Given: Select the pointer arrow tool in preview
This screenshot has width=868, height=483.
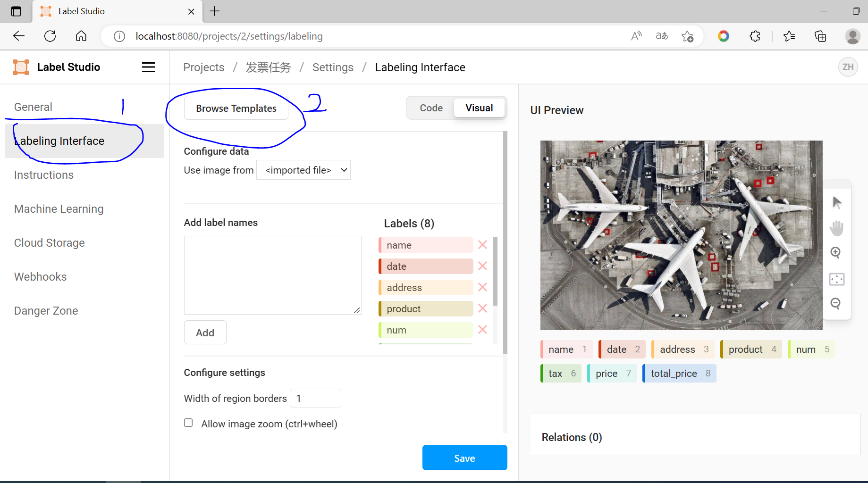Looking at the screenshot, I should (837, 202).
